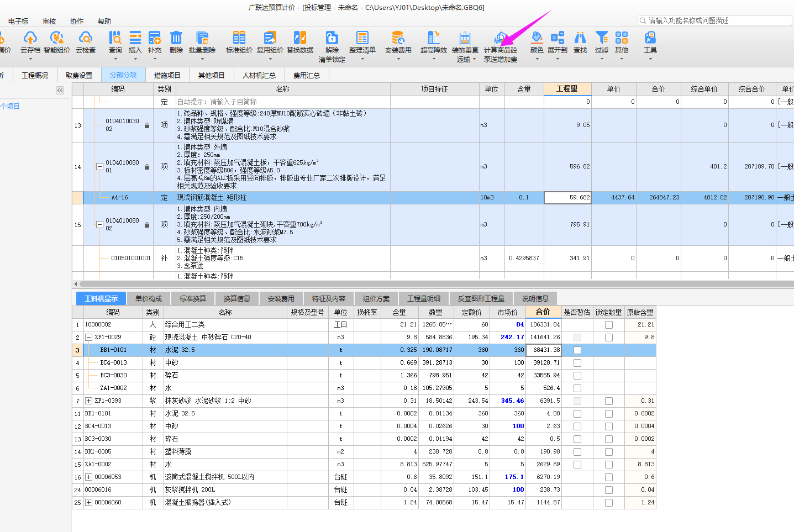
Task: Click 计算商品砼泵送增加费 icon
Action: [501, 38]
